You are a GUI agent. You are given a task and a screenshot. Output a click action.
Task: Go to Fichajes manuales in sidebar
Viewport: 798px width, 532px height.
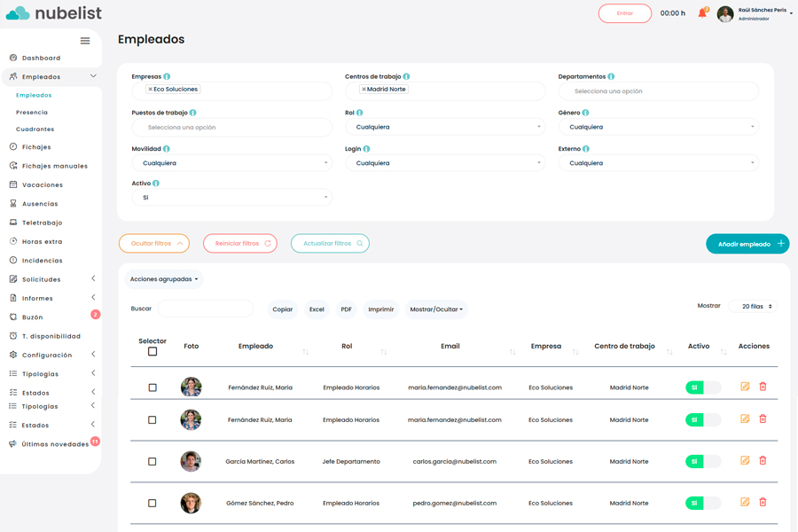[x=54, y=166]
